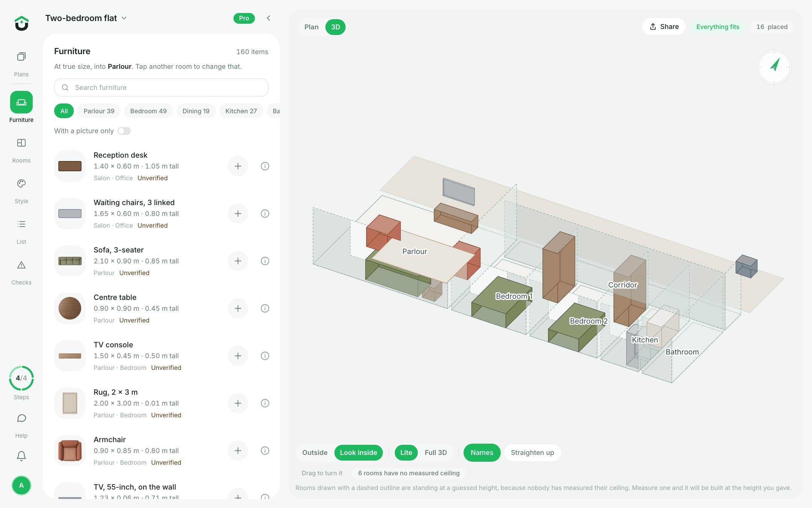Click the app logo icon
The height and width of the screenshot is (508, 812).
click(x=21, y=23)
